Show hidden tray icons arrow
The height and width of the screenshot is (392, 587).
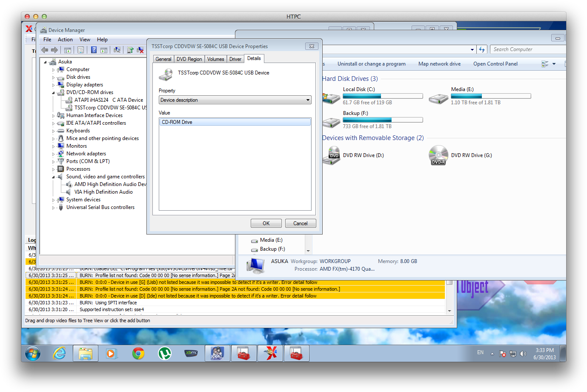click(492, 354)
